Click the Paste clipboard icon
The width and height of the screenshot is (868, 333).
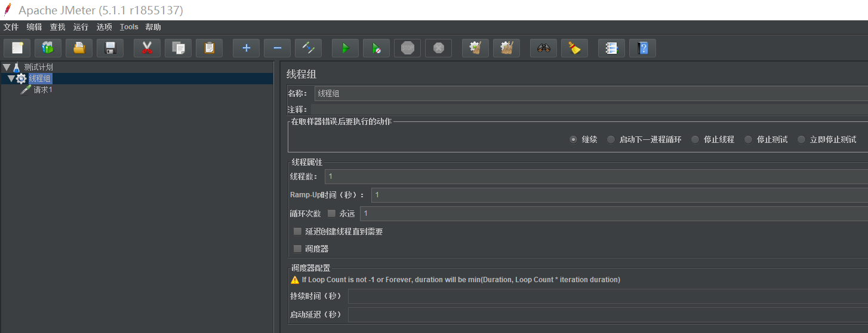209,48
